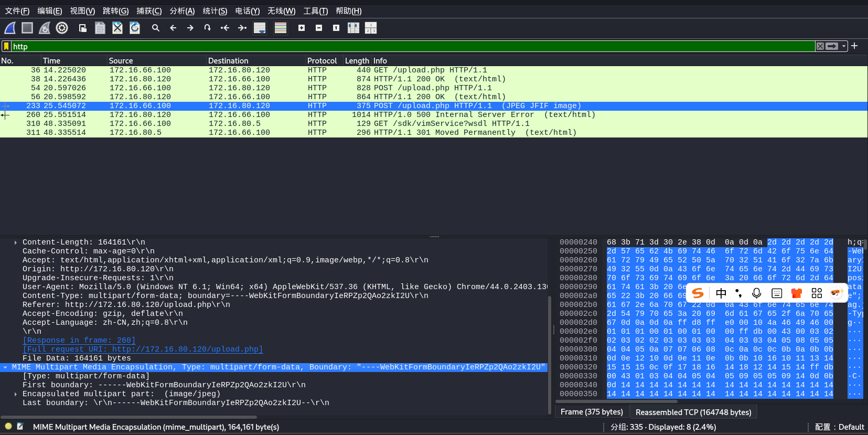Close this capture file
Screen dimensions: 868x435
click(x=117, y=28)
